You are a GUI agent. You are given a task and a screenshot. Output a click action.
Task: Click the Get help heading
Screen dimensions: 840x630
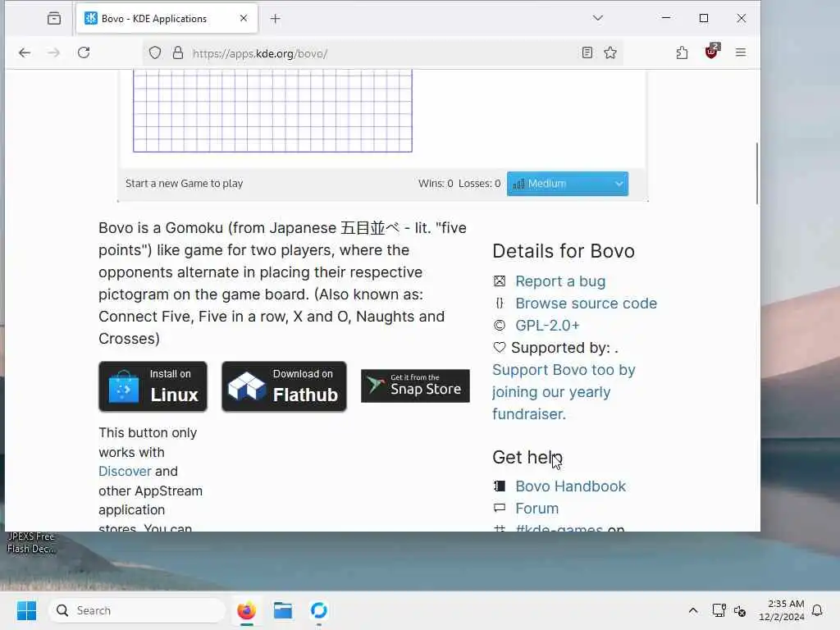(527, 457)
